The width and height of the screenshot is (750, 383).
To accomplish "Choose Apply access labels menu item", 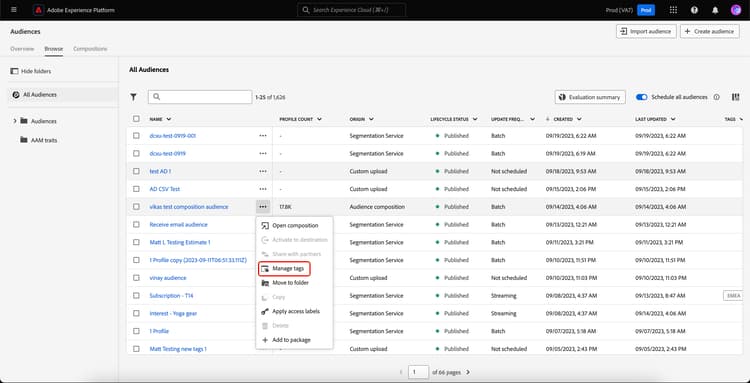I will pyautogui.click(x=295, y=311).
